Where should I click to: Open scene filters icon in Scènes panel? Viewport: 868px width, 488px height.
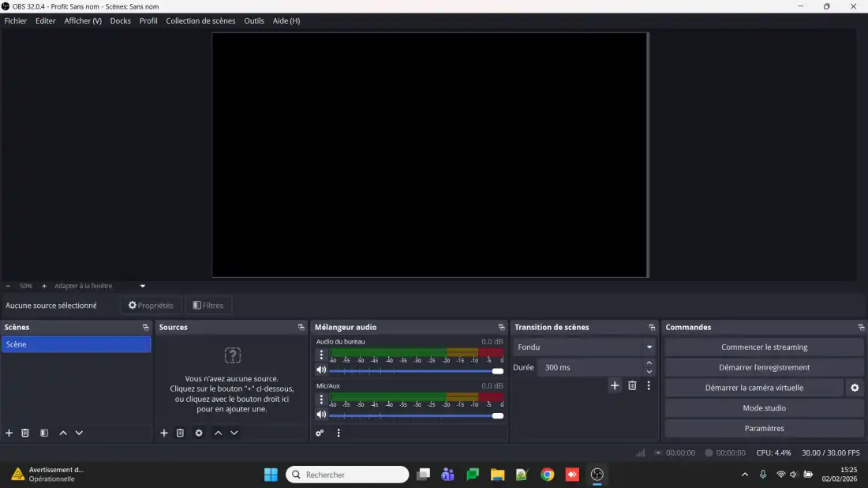44,433
